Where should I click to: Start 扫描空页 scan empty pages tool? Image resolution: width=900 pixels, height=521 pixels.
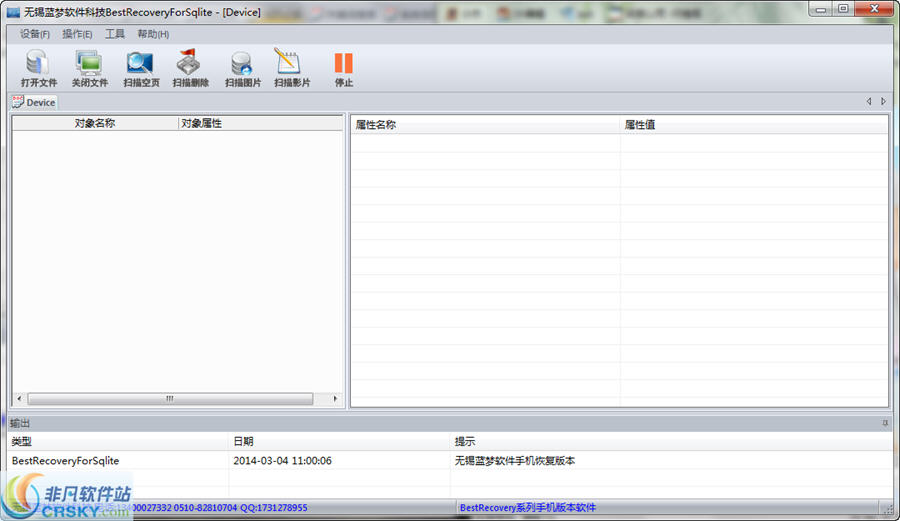pyautogui.click(x=141, y=68)
